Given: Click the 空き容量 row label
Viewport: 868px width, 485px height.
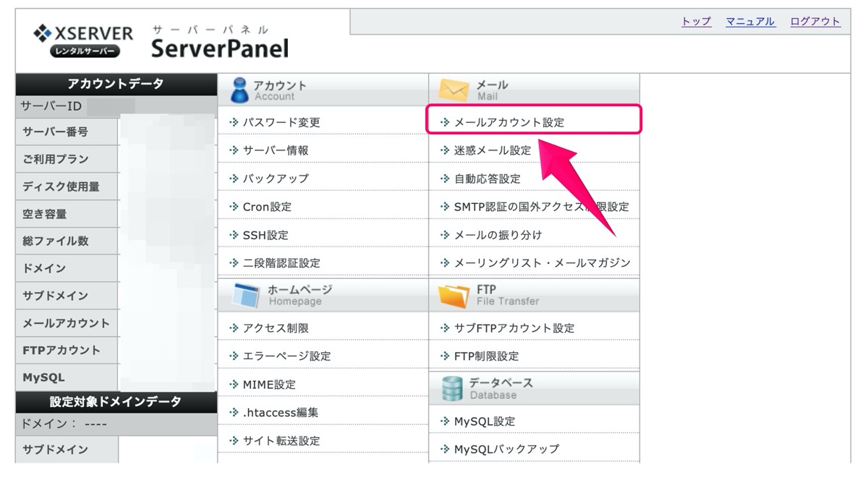Looking at the screenshot, I should [x=45, y=214].
